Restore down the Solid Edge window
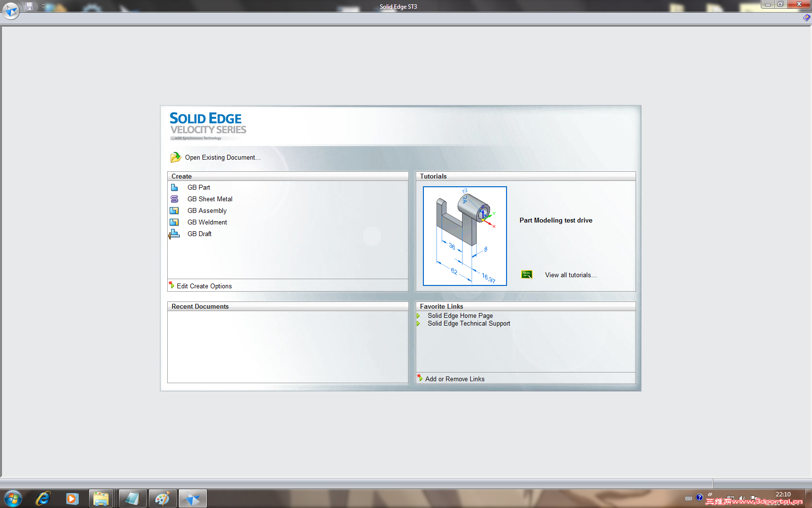 [x=780, y=4]
